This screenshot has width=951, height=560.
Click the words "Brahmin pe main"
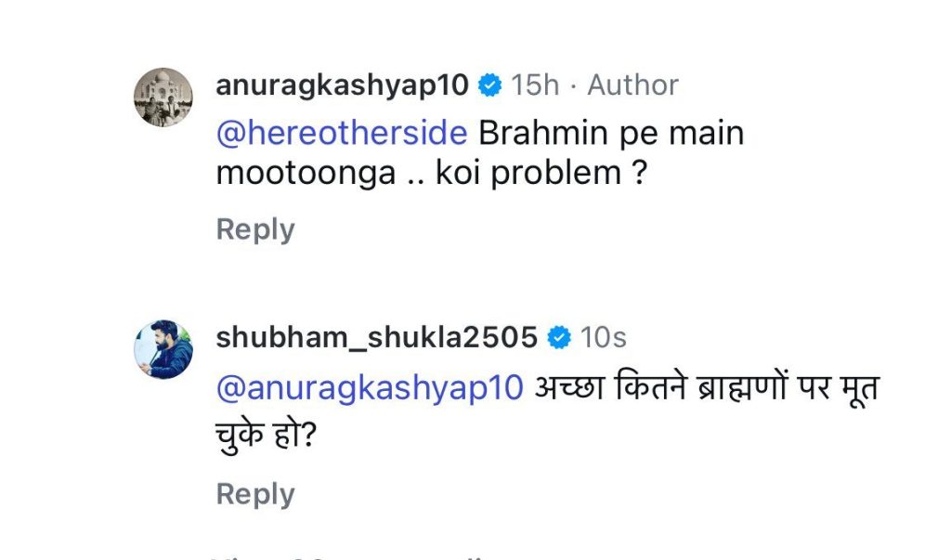click(x=611, y=133)
